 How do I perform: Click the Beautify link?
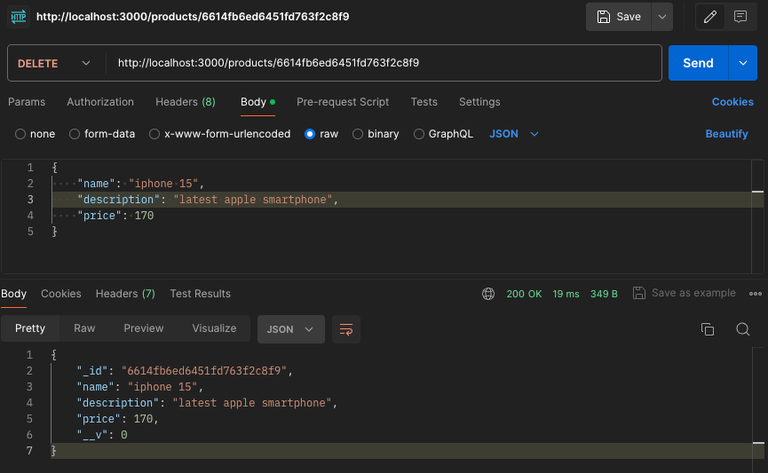point(726,134)
